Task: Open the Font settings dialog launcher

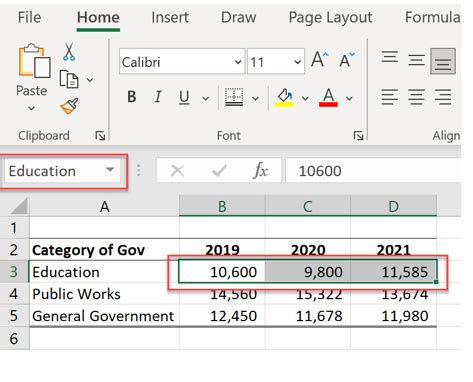Action: pyautogui.click(x=358, y=136)
